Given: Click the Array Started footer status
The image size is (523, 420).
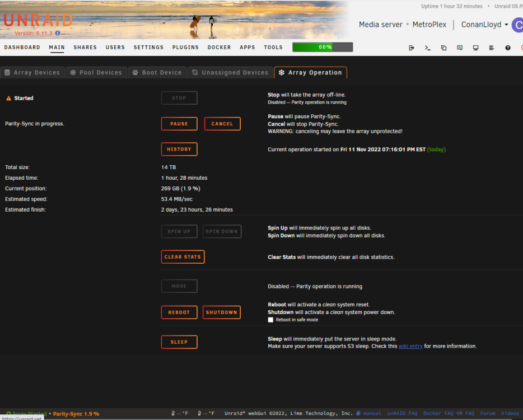Looking at the screenshot, I should click(26, 414).
